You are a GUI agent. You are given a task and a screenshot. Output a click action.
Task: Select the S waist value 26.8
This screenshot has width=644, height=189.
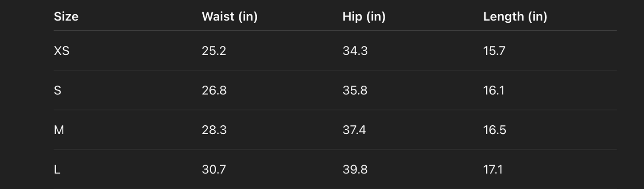click(x=214, y=90)
